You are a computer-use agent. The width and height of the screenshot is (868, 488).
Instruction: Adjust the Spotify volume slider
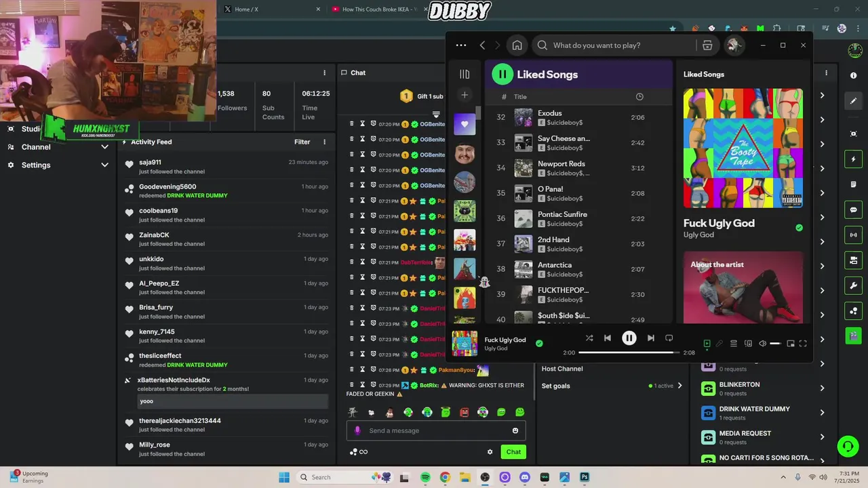(776, 344)
